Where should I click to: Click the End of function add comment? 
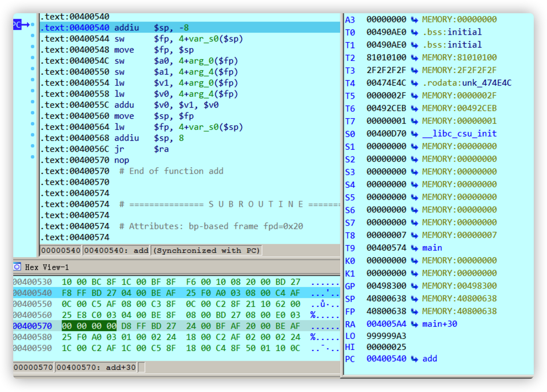(x=172, y=171)
